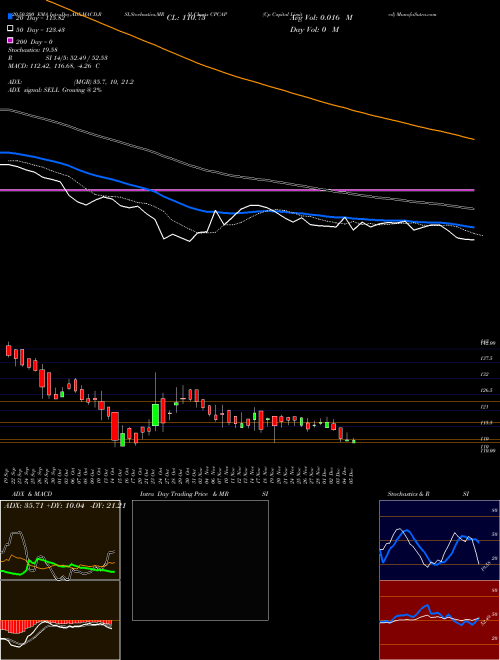Click the '127.5' price axis label
Image resolution: width=500 pixels, height=660 pixels.
487,358
